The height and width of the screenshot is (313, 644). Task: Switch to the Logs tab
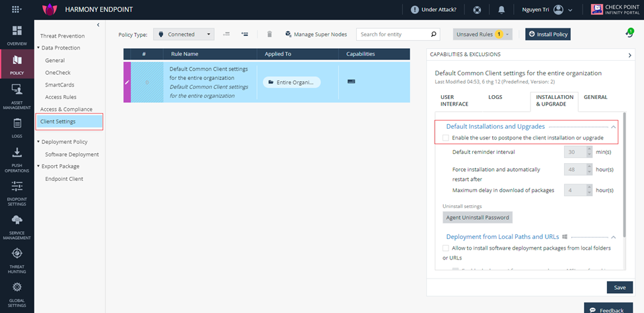(495, 97)
